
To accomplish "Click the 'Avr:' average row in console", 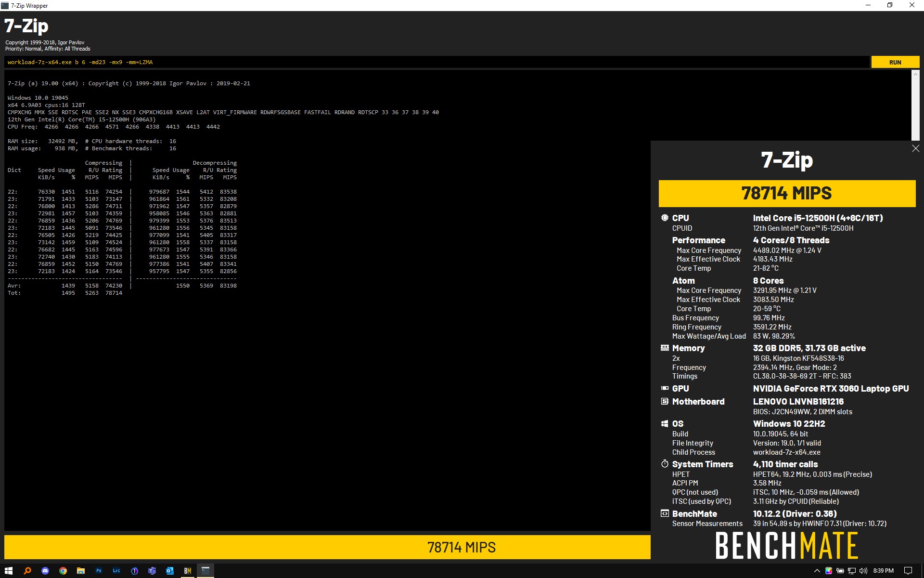I will (122, 286).
